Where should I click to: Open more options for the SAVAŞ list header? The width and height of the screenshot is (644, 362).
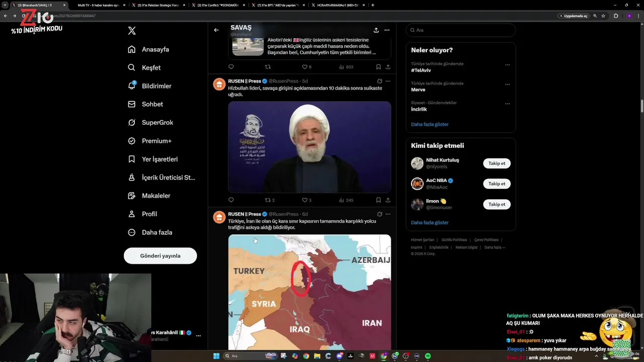[x=387, y=30]
